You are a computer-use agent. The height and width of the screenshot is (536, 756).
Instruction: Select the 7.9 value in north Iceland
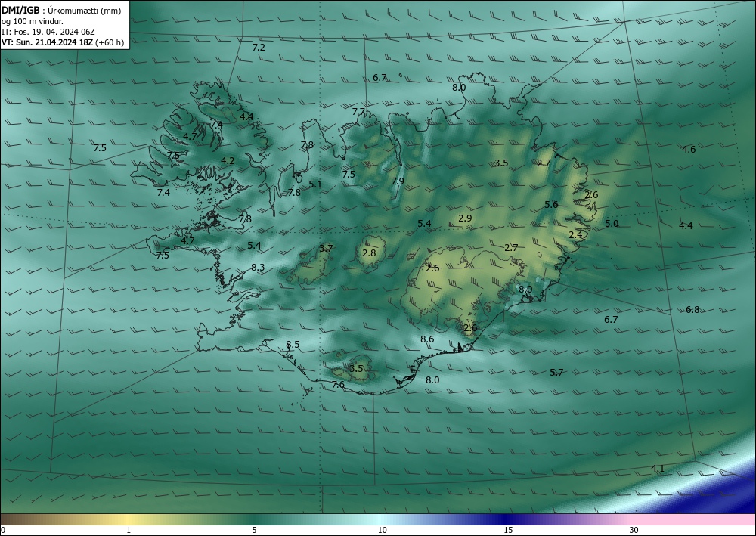click(398, 181)
